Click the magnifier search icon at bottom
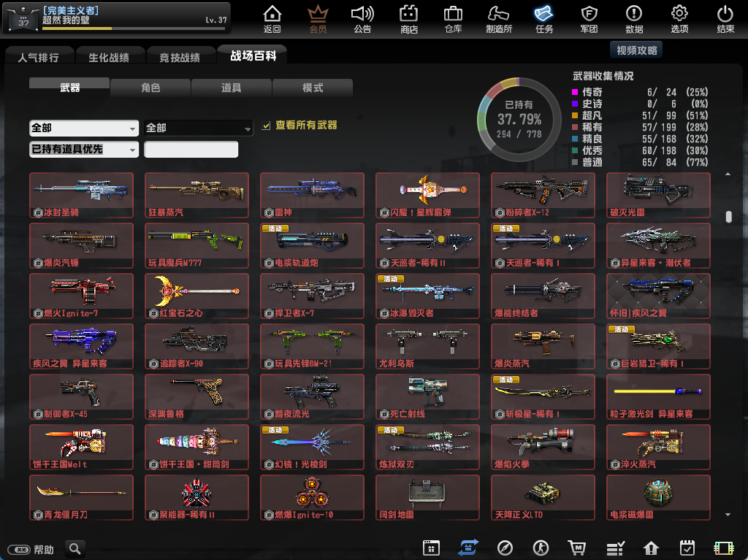 [75, 548]
